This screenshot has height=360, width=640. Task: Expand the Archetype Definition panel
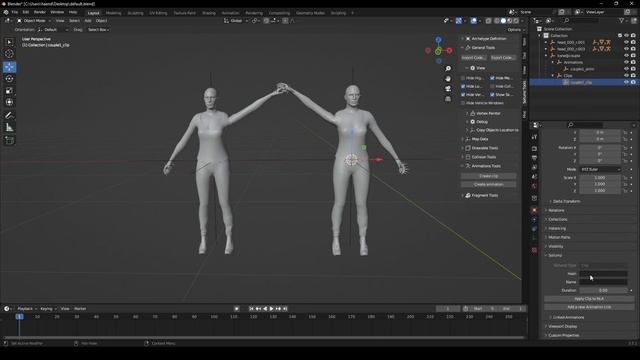tap(488, 38)
